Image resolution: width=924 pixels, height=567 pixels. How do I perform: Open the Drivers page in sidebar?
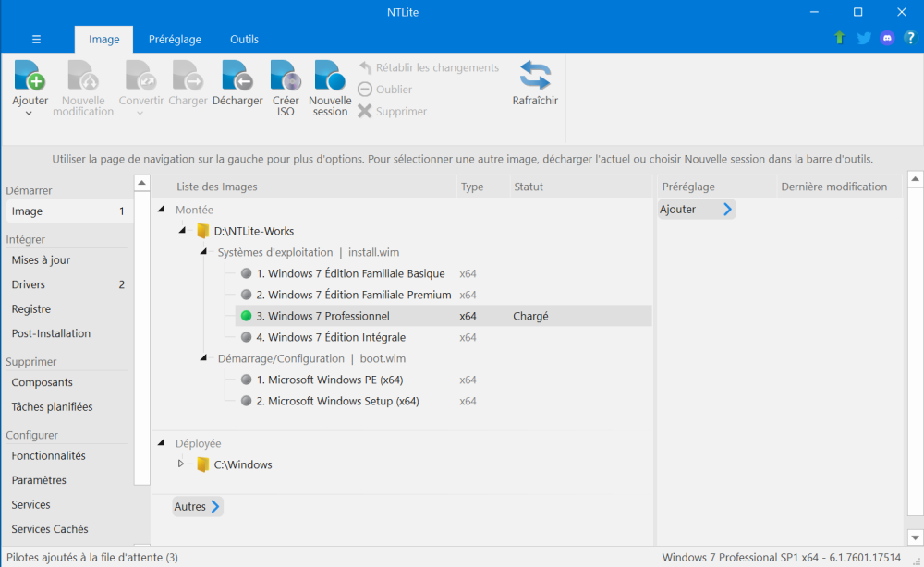(x=29, y=284)
